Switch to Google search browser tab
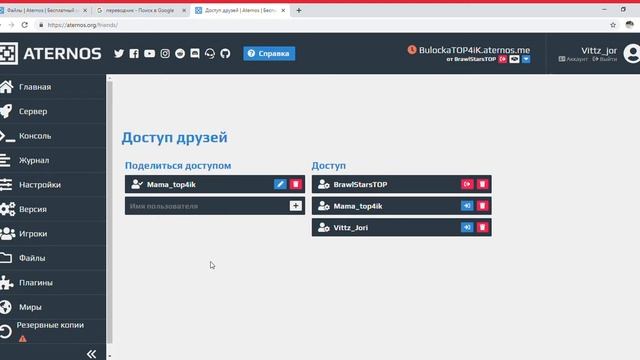This screenshot has height=360, width=640. (x=140, y=10)
